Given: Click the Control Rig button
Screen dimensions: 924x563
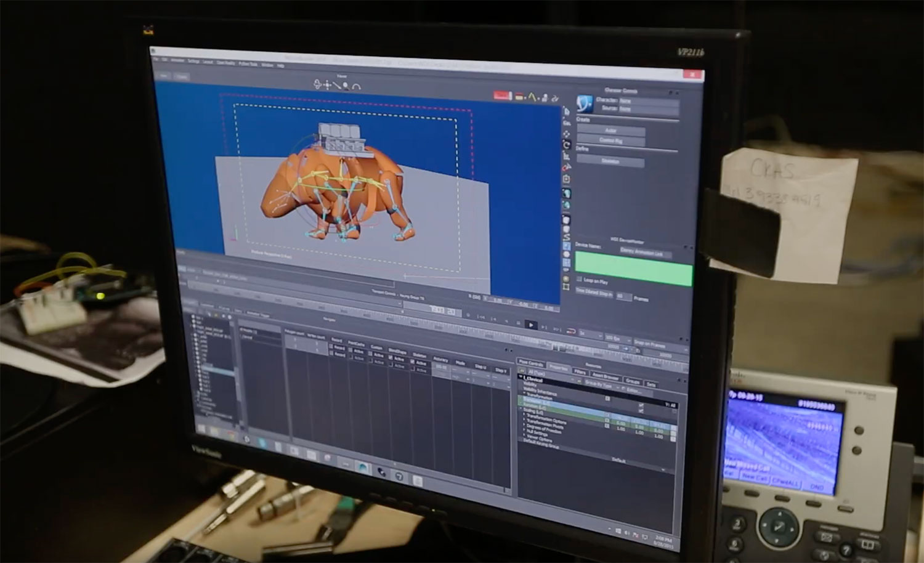Looking at the screenshot, I should (611, 140).
